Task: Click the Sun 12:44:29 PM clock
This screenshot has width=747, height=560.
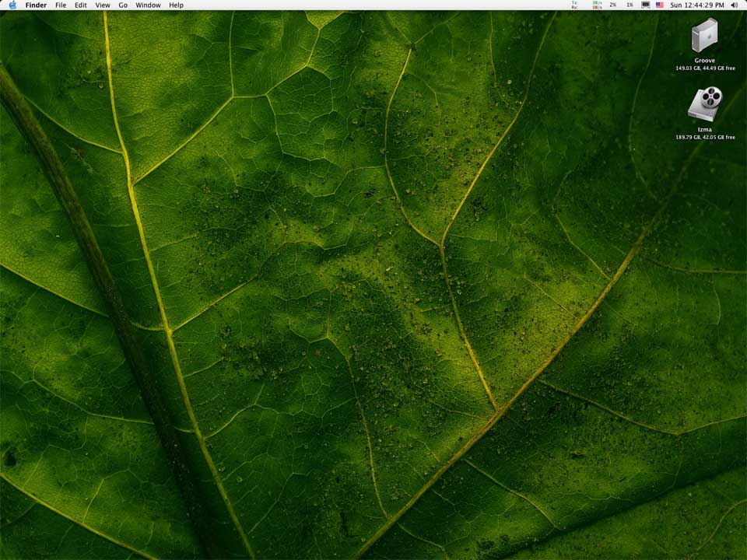Action: [x=697, y=5]
